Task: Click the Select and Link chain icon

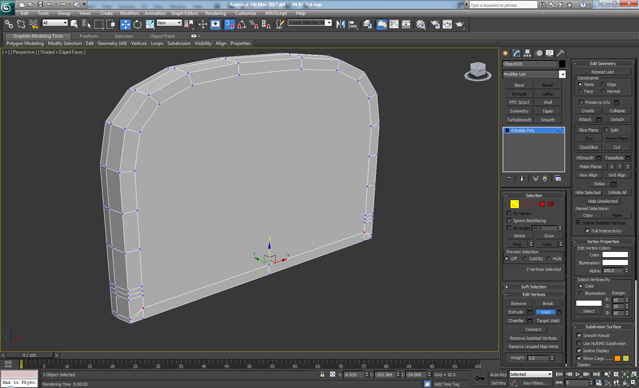Action: point(9,24)
